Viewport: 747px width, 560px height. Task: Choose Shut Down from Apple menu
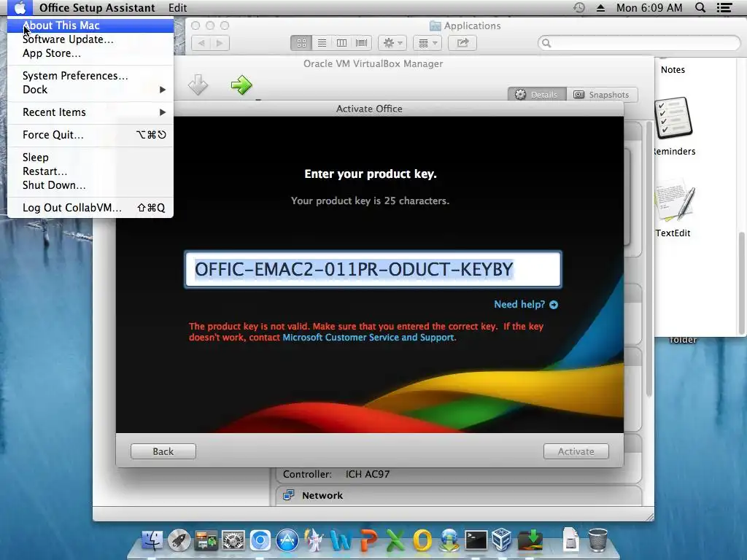coord(90,185)
